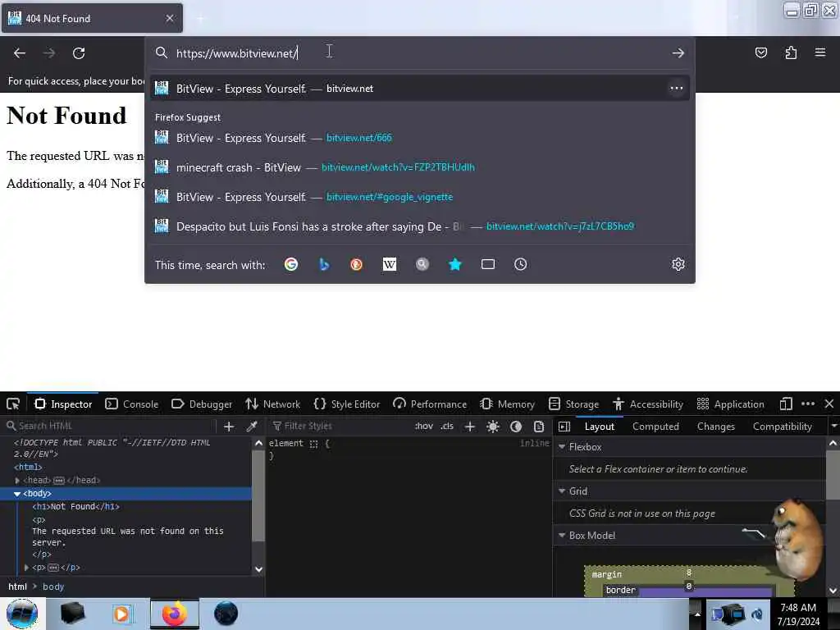840x630 pixels.
Task: Click the Search HTML field
Action: [110, 426]
